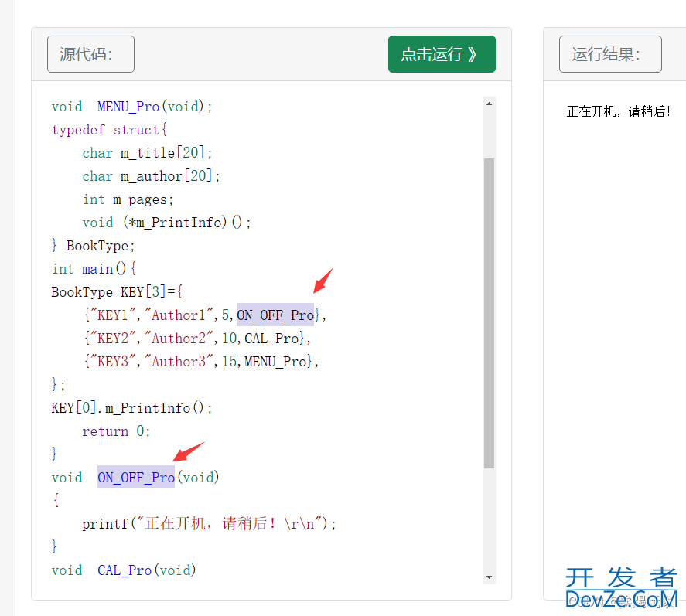
Task: Click the code editor vertical scrollbar thumb
Action: 489,313
